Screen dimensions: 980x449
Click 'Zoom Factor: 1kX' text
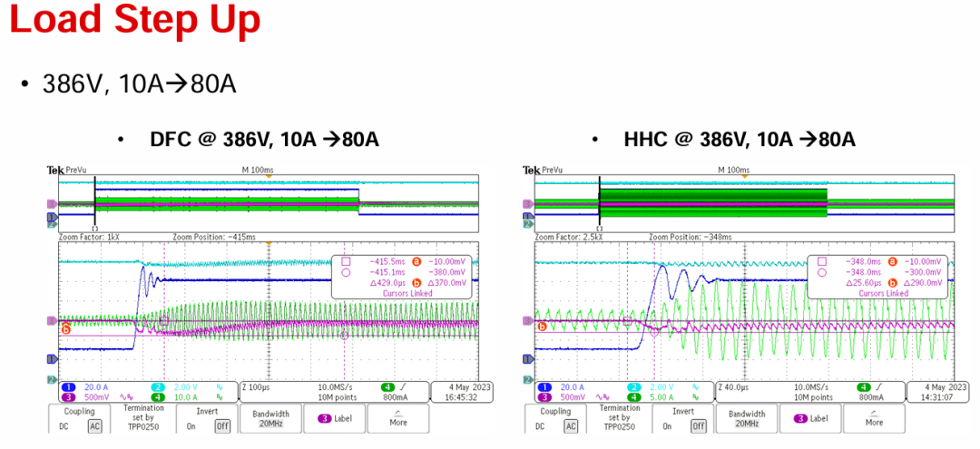coord(87,238)
